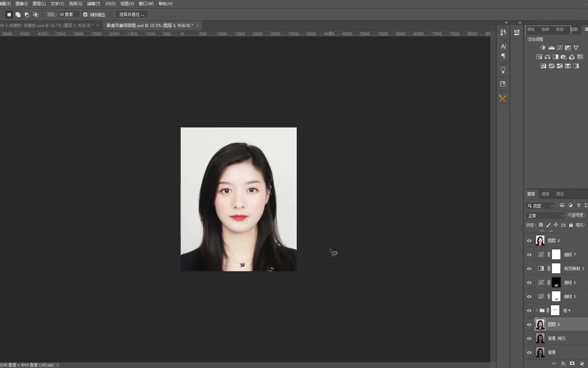Add a Selective Color adjustment
Screen dimensions: 588x368
568,66
